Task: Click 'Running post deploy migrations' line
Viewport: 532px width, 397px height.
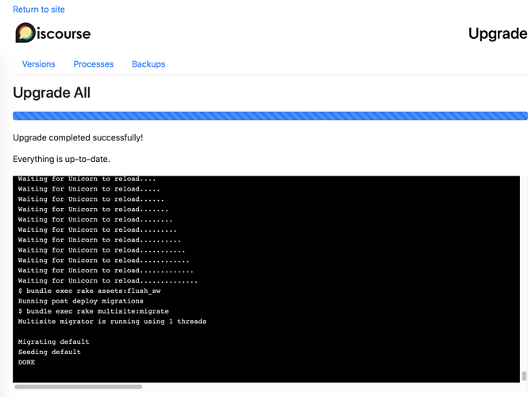Action: 81,301
